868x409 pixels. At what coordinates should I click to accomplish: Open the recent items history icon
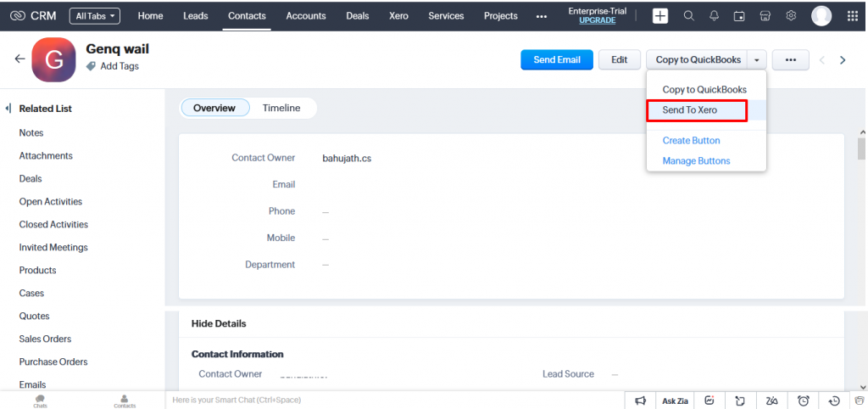click(x=834, y=401)
